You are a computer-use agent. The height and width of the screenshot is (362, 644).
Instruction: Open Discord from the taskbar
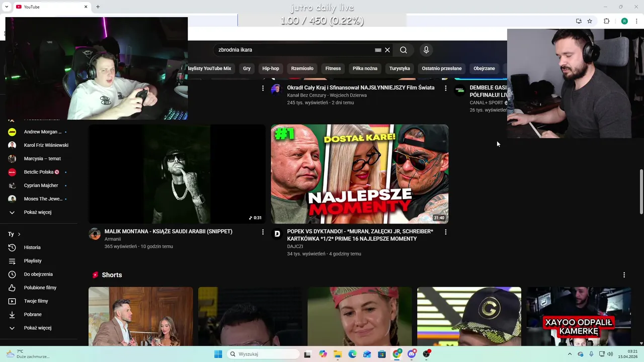coord(412,354)
